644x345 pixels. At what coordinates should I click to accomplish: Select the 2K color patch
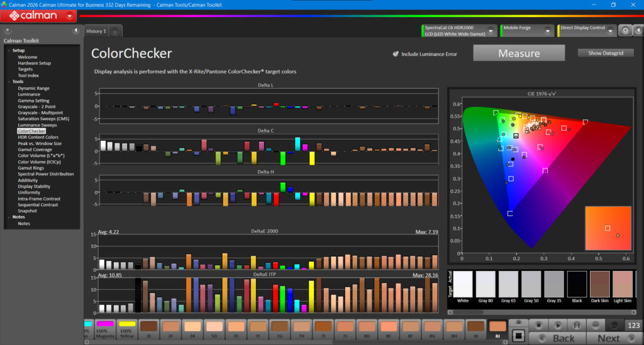[192, 329]
